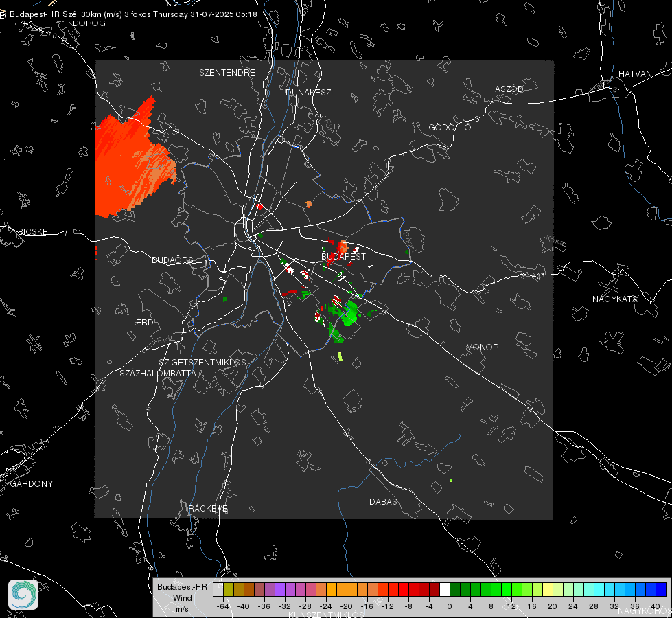The image size is (672, 618).
Task: Click the light gray leftmost legend swatch
Action: (218, 590)
